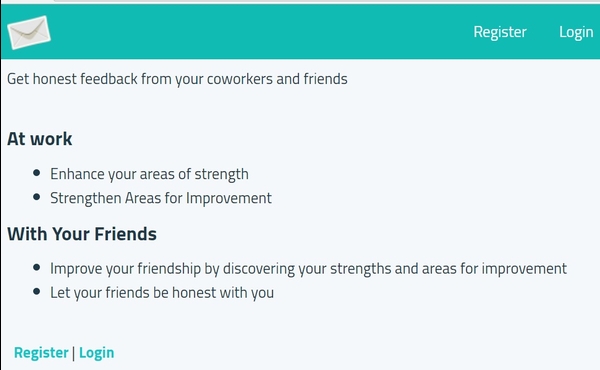600x370 pixels.
Task: Click the empty teal header area beside logo
Action: pos(260,32)
